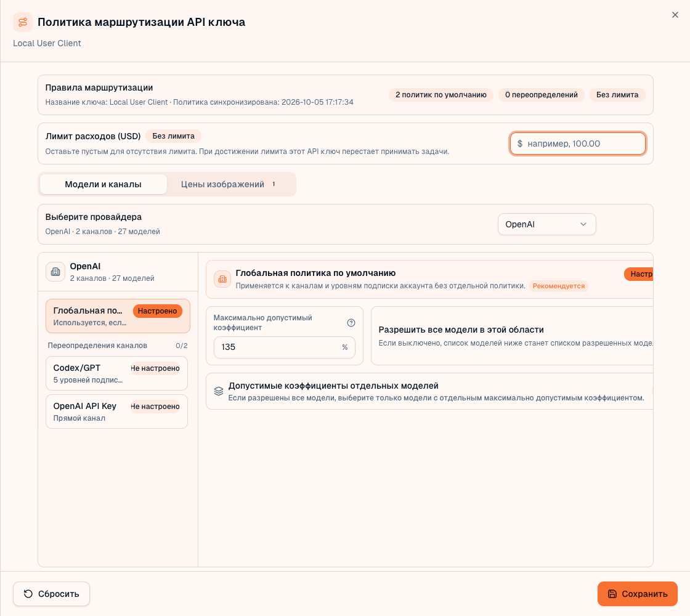Click the 'Без лимита' badge in routing rules
Image resolution: width=690 pixels, height=616 pixels.
617,95
